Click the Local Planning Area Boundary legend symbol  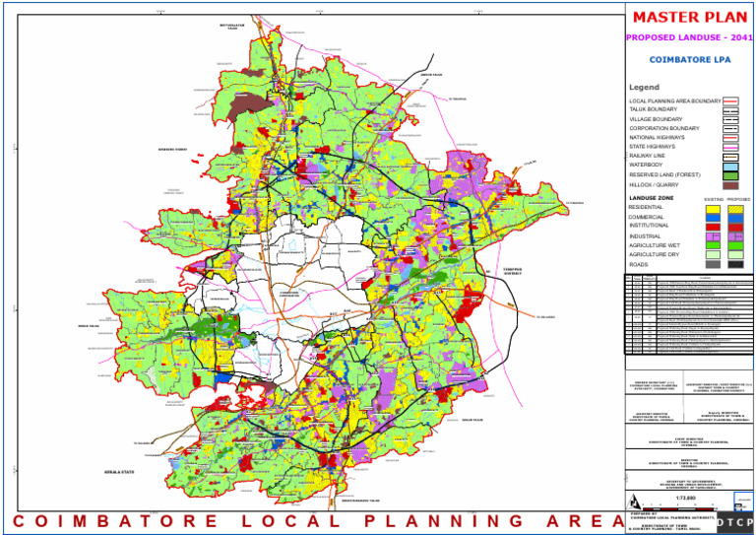point(730,100)
